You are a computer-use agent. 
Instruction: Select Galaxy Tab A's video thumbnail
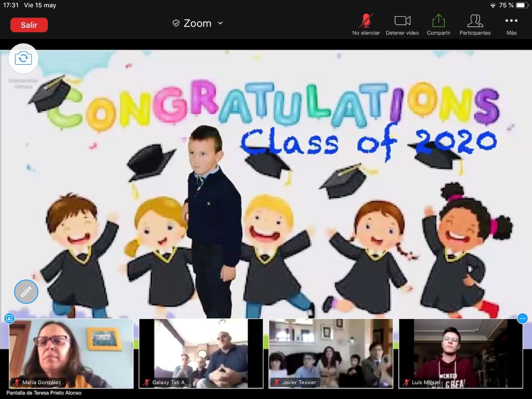(200, 352)
